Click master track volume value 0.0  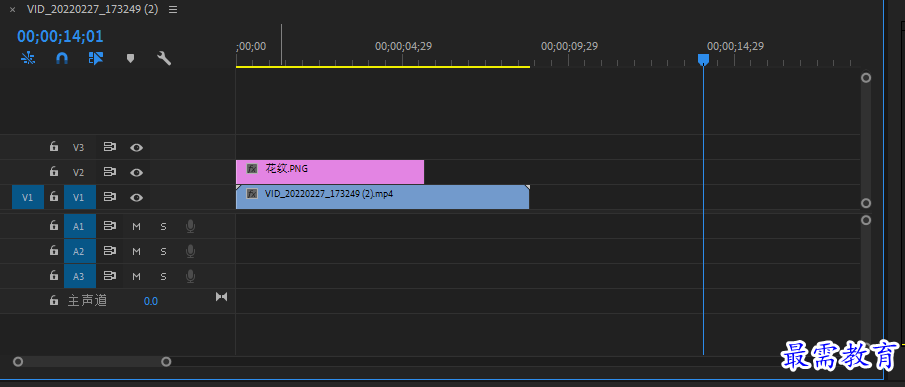pyautogui.click(x=151, y=301)
